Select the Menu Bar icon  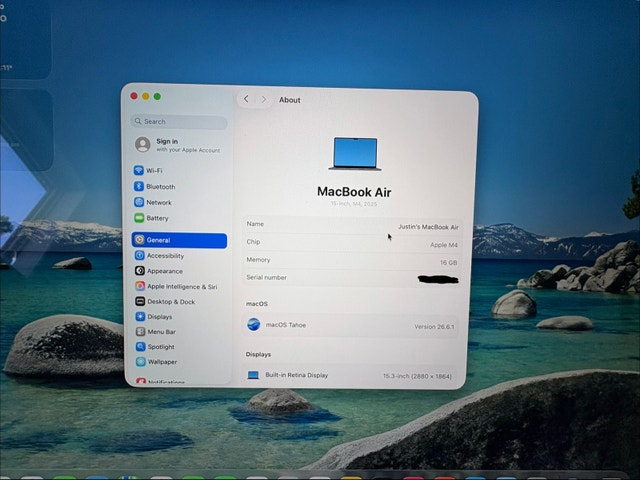(140, 331)
